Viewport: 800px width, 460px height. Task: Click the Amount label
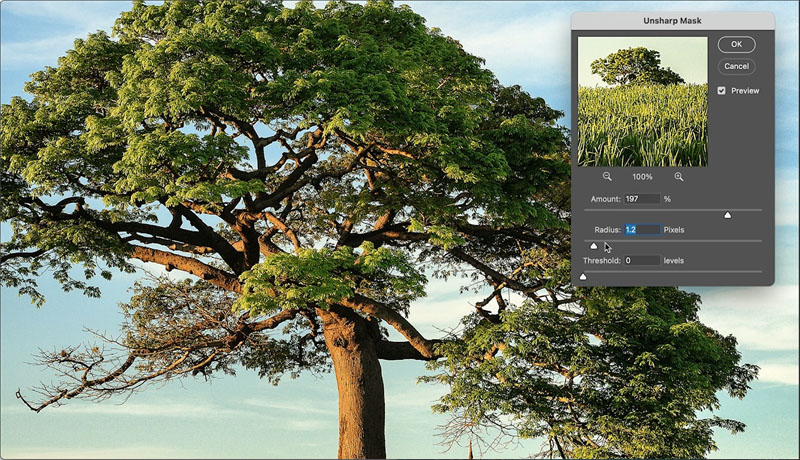coord(606,199)
